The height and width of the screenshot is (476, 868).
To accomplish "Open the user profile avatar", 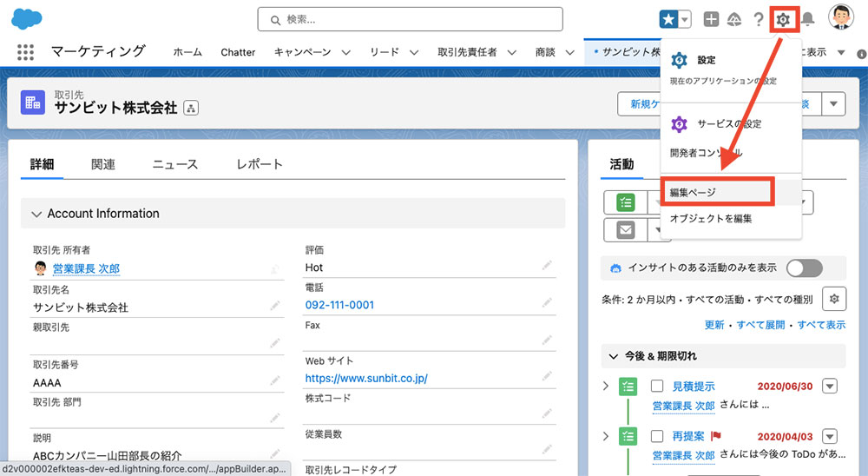I will pos(841,17).
